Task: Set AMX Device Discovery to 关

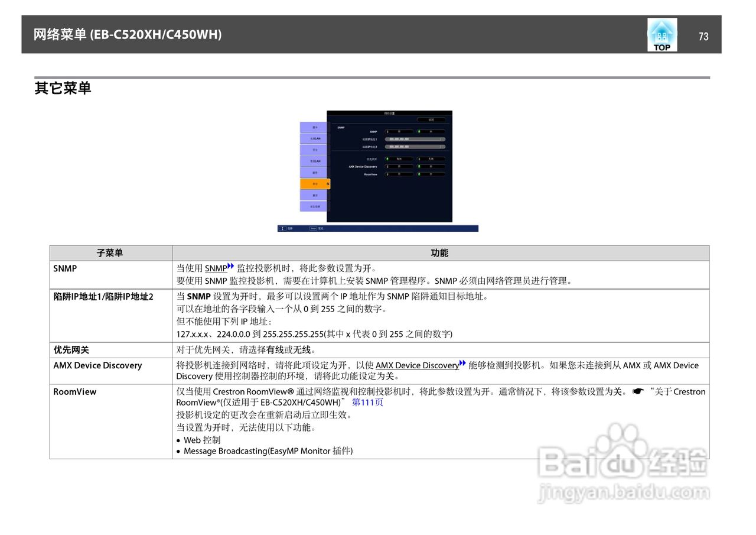Action: pos(431,167)
